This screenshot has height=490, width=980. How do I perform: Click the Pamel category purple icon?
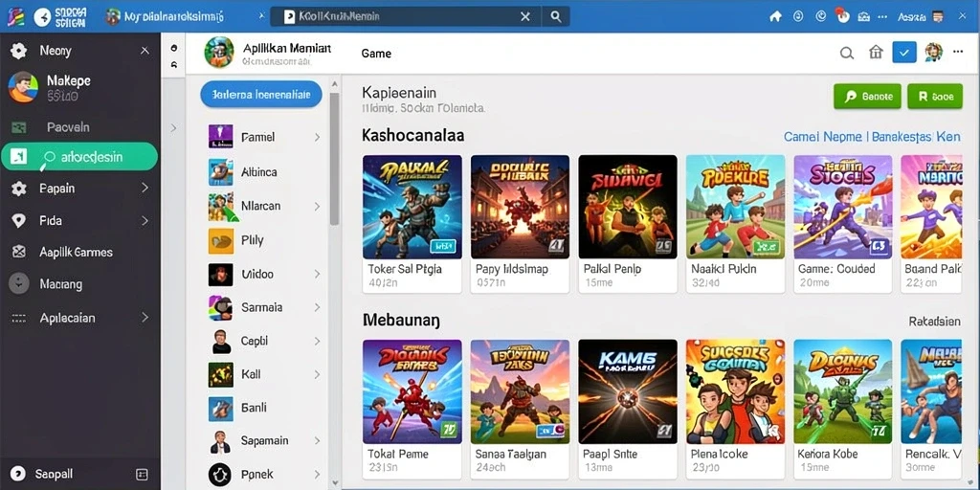coord(221,136)
